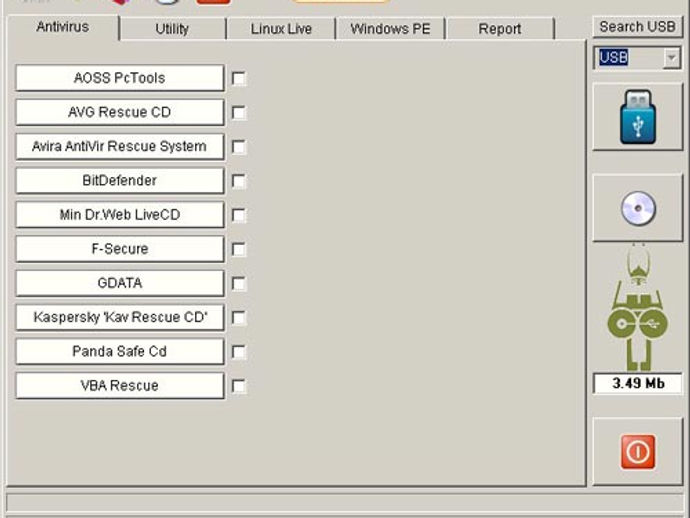Open the Utility tab
This screenshot has width=690, height=518.
click(x=172, y=29)
